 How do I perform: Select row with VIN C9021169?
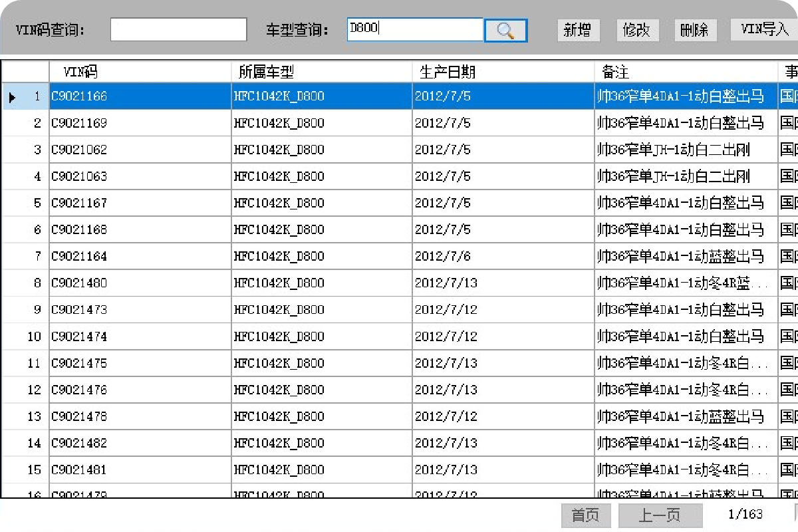[x=140, y=123]
